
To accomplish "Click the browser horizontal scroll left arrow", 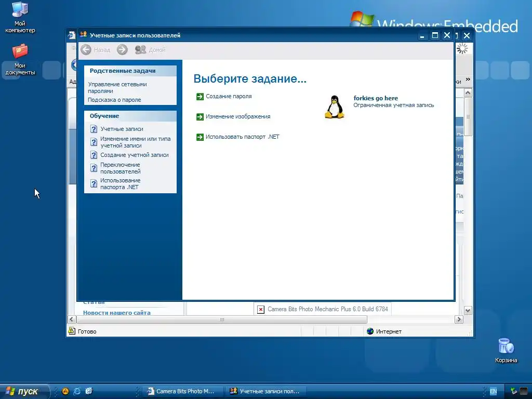I will point(71,320).
